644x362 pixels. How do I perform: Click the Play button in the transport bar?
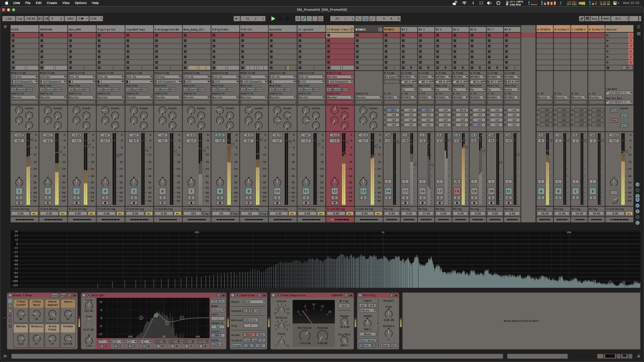273,19
